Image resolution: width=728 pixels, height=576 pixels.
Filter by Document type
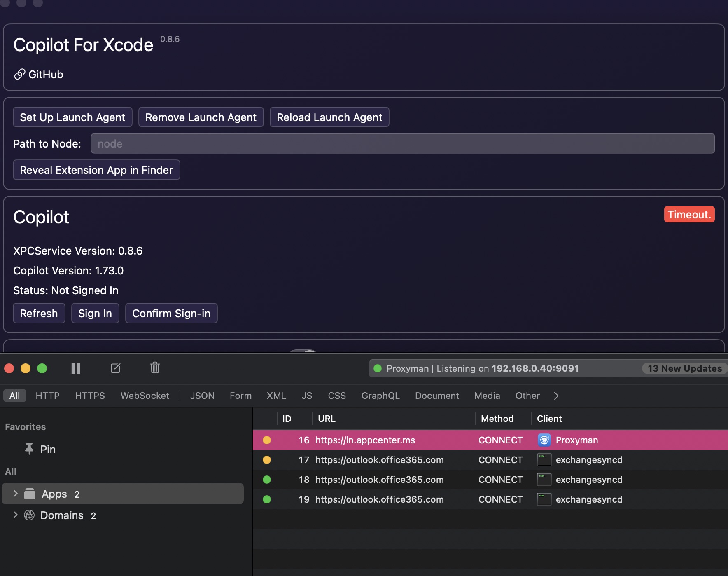pos(437,396)
